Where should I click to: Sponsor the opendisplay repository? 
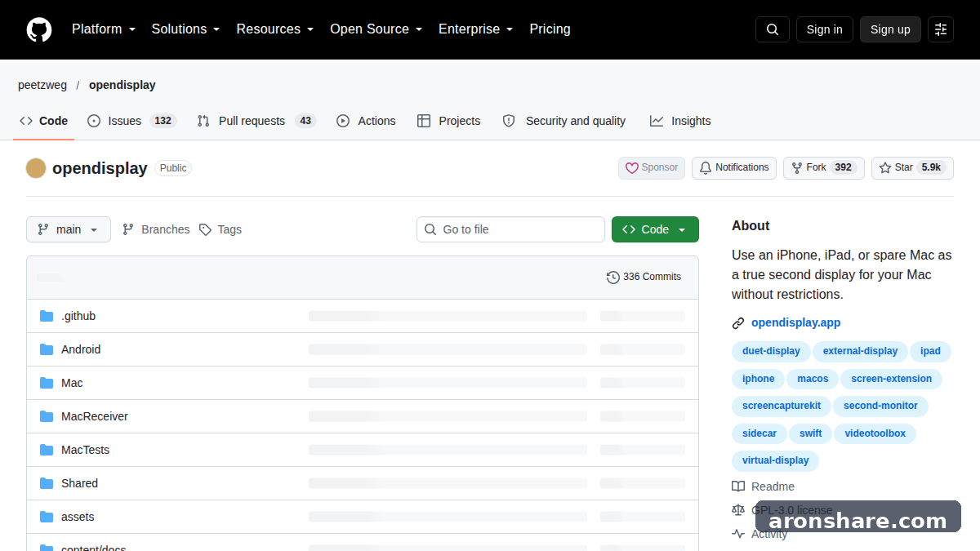tap(652, 168)
